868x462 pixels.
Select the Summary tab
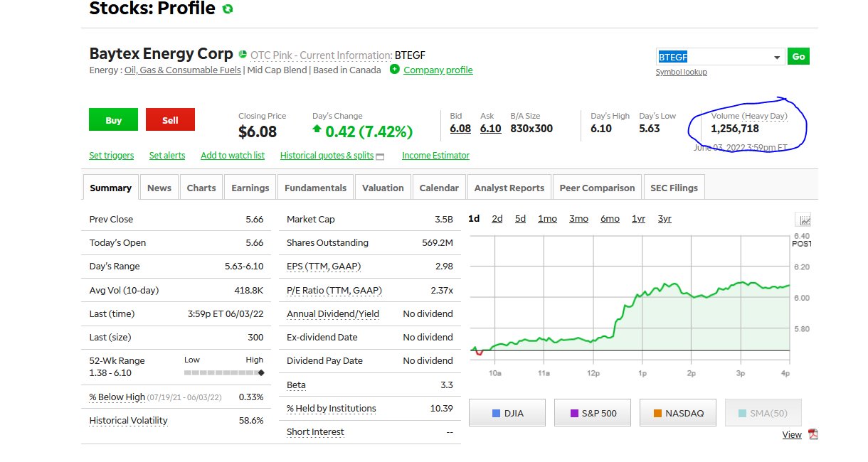[x=110, y=188]
